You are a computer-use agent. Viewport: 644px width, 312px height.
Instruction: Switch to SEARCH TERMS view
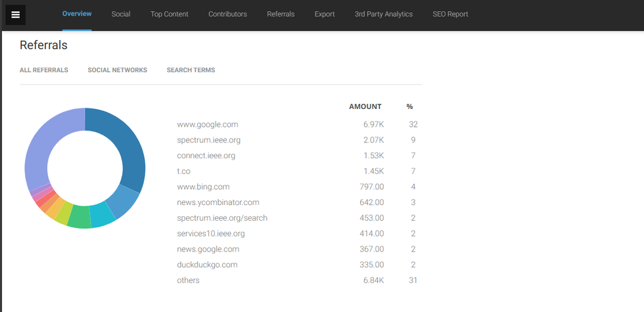[x=191, y=70]
